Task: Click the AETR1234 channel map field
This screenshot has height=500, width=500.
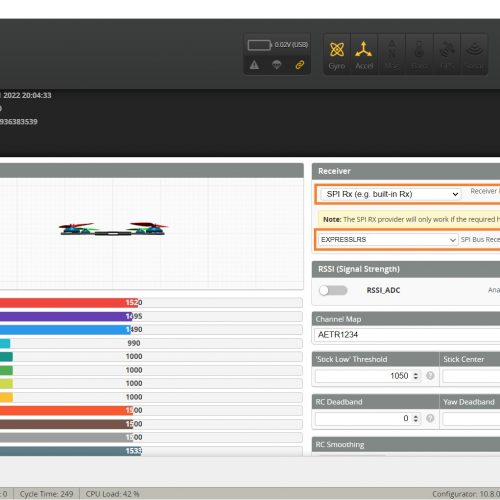Action: tap(407, 334)
